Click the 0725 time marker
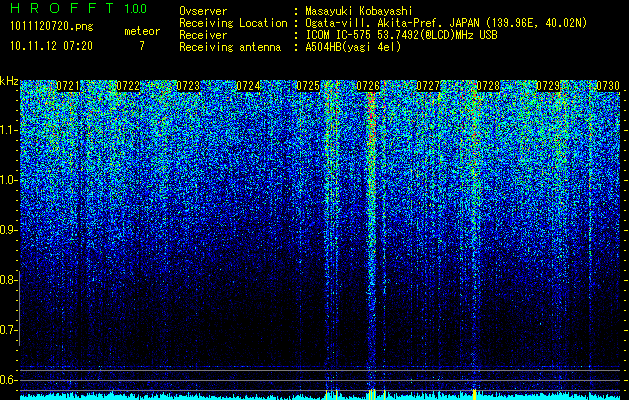 [x=308, y=86]
